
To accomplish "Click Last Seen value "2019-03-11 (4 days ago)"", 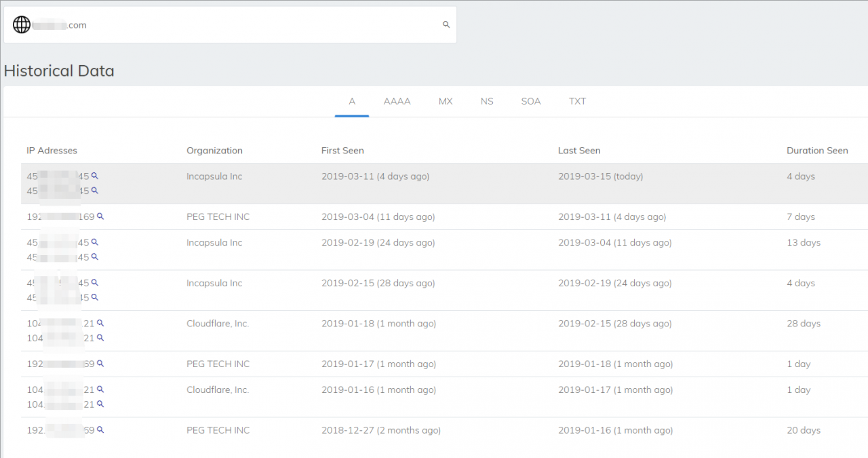I will click(x=612, y=217).
